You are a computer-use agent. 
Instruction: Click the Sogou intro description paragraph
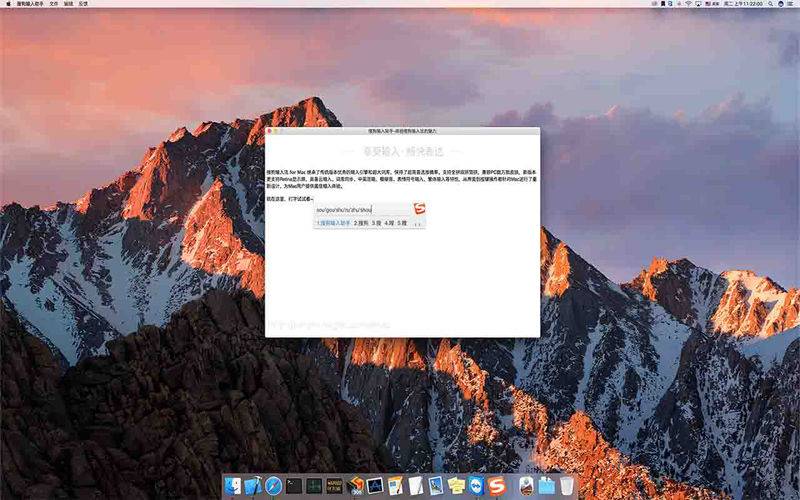point(402,179)
